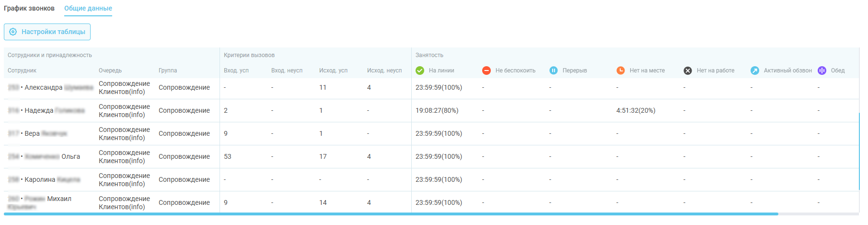Select the 'Общие данные' tab
The height and width of the screenshot is (225, 868).
[88, 8]
